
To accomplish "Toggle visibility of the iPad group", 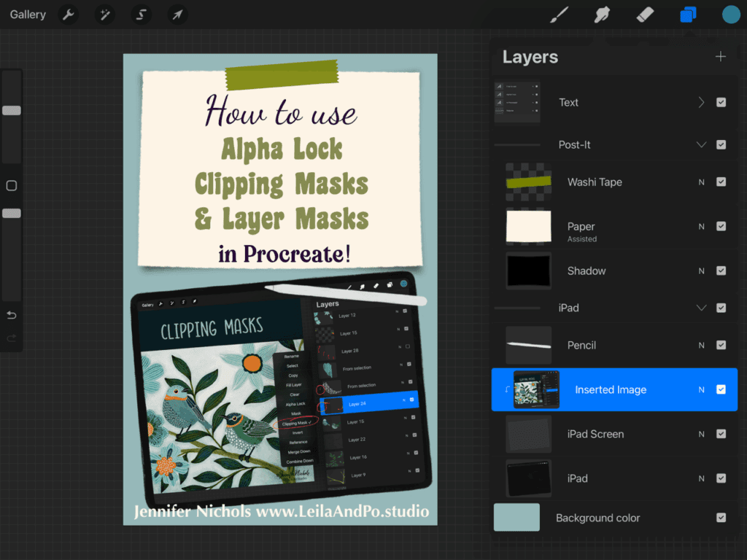I will 721,308.
